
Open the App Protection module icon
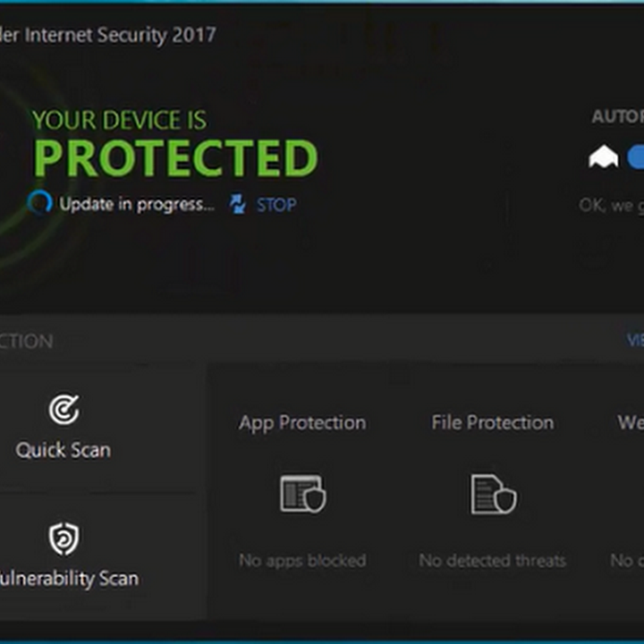pyautogui.click(x=302, y=494)
